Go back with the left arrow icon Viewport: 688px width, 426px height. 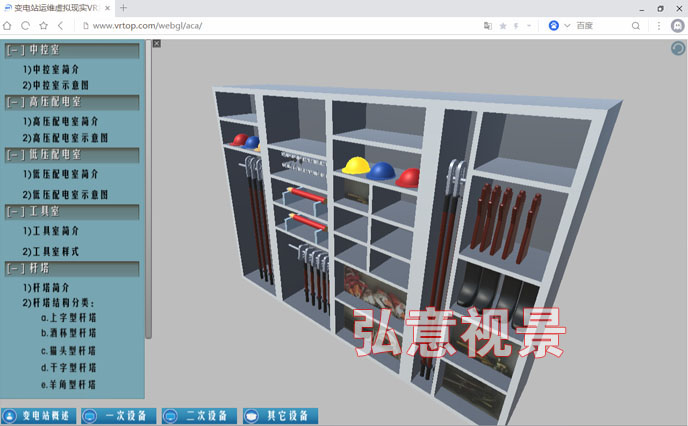pyautogui.click(x=61, y=26)
